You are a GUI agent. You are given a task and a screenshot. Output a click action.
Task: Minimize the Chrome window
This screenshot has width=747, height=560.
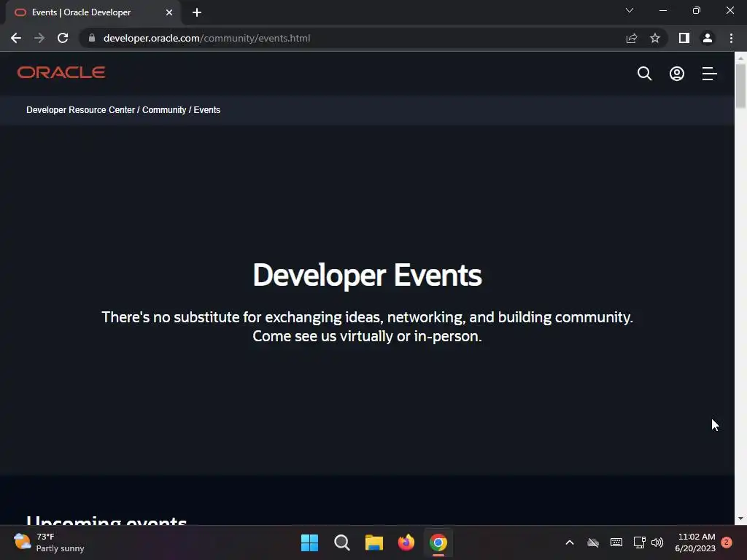[662, 10]
